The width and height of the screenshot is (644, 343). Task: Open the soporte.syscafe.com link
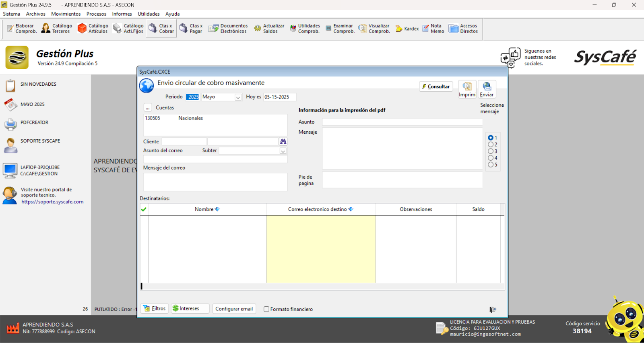52,202
